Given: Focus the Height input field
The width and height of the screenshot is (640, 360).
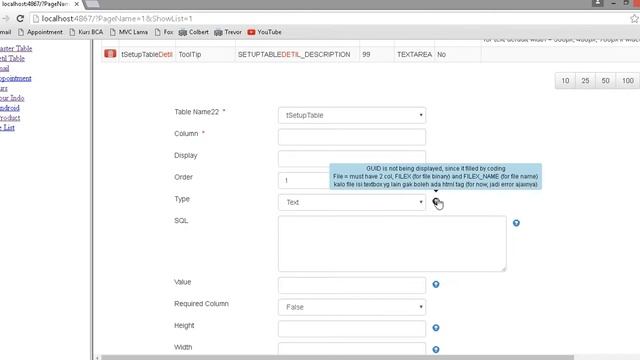Looking at the screenshot, I should [x=352, y=329].
